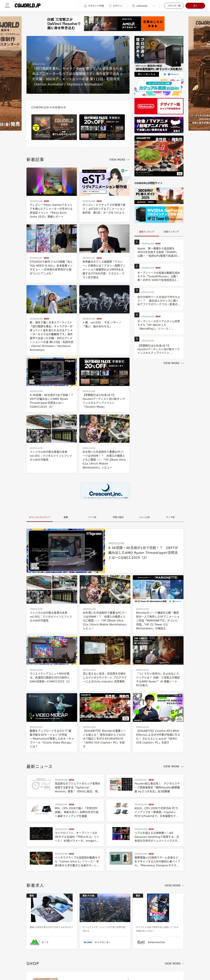Click the red 求人 button

click(195, 6)
